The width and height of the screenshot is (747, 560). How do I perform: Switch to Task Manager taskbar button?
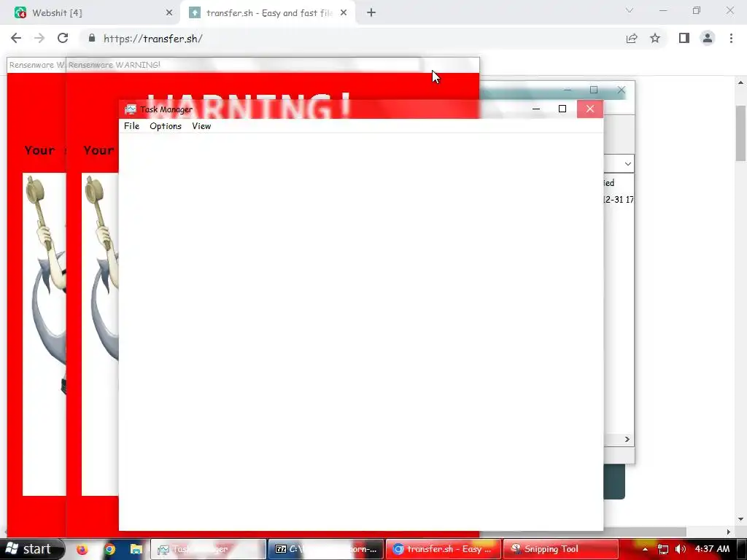point(208,549)
